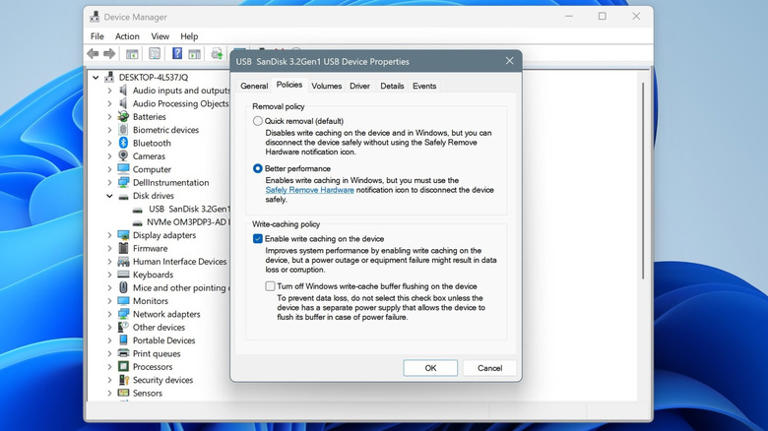Close the USB Device Properties dialog

509,61
